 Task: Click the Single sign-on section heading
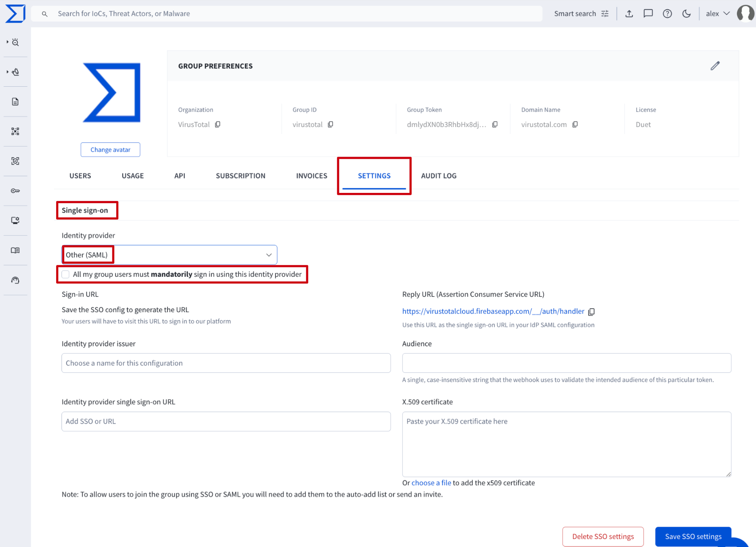(x=85, y=210)
